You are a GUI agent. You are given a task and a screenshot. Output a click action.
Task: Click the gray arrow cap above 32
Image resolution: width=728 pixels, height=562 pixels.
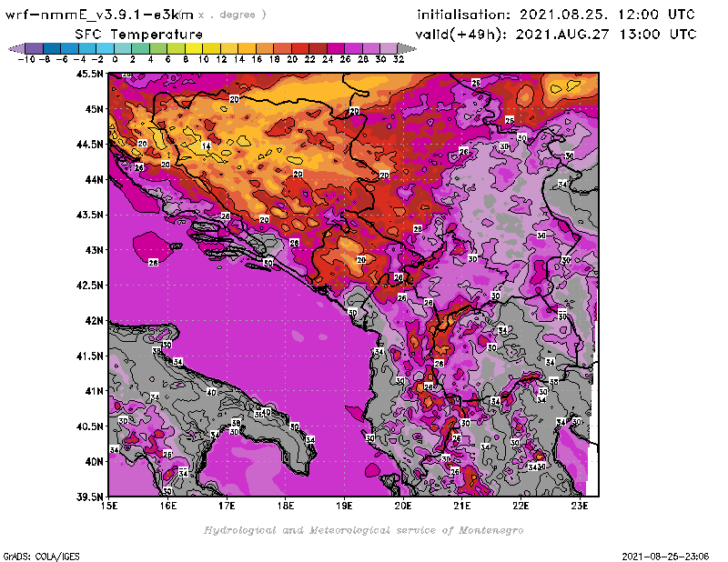[x=406, y=48]
